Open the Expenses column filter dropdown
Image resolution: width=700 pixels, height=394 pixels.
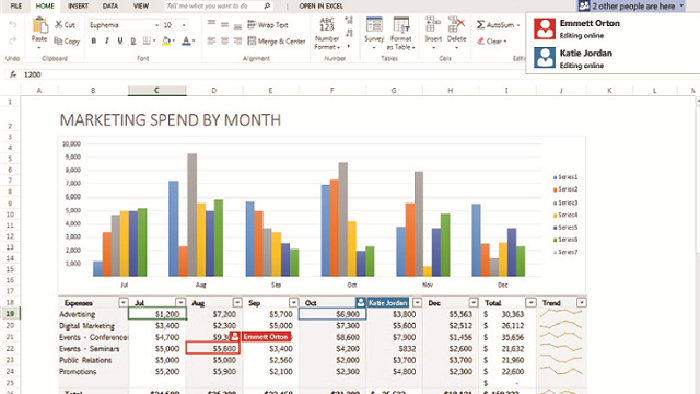[x=123, y=303]
